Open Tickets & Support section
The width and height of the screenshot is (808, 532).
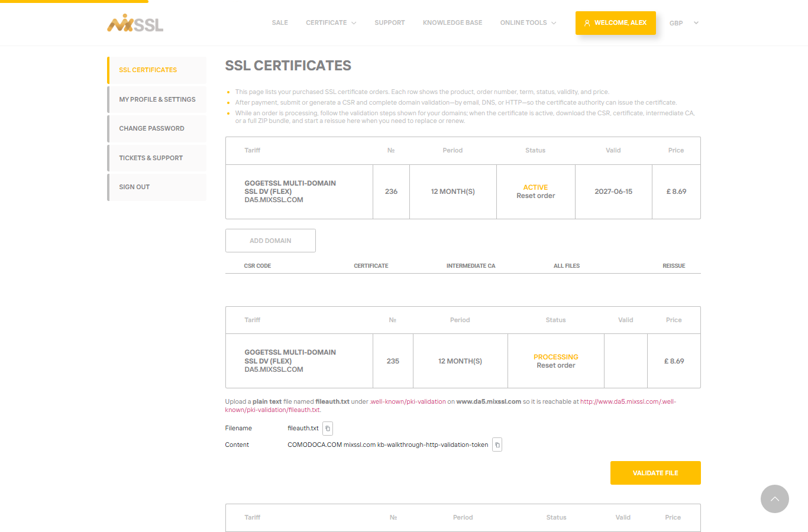(157, 158)
